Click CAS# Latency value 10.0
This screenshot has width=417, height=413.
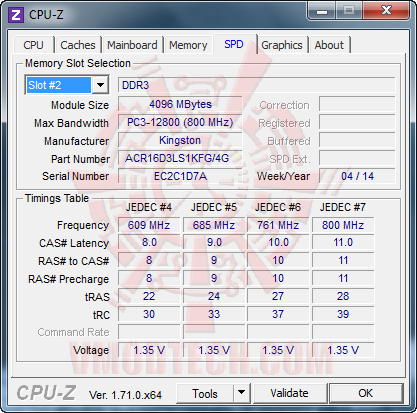(278, 243)
